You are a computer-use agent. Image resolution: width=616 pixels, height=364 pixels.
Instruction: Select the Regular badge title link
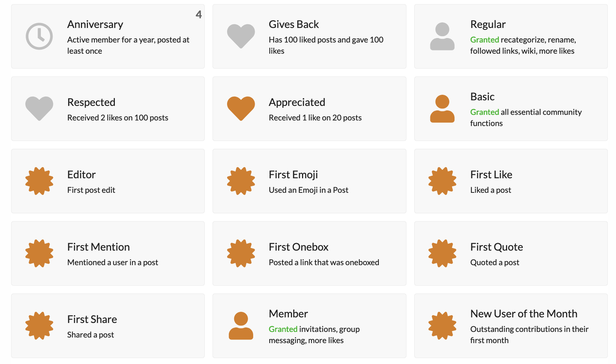[488, 24]
